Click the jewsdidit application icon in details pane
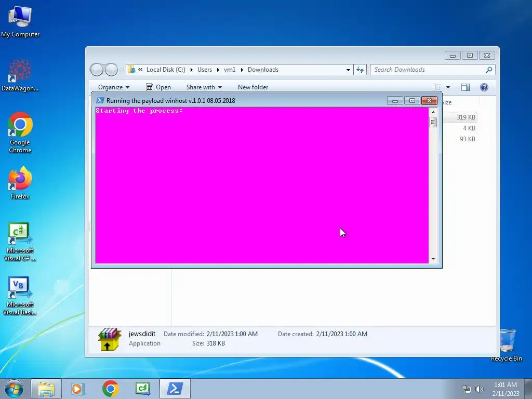532x399 pixels. [110, 339]
